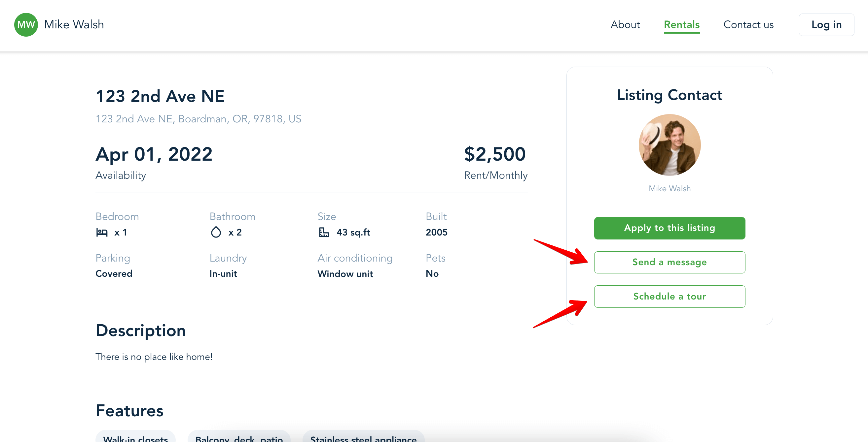Select the Walk-in closets feature tag
Screen dimensions: 868x442
point(135,437)
